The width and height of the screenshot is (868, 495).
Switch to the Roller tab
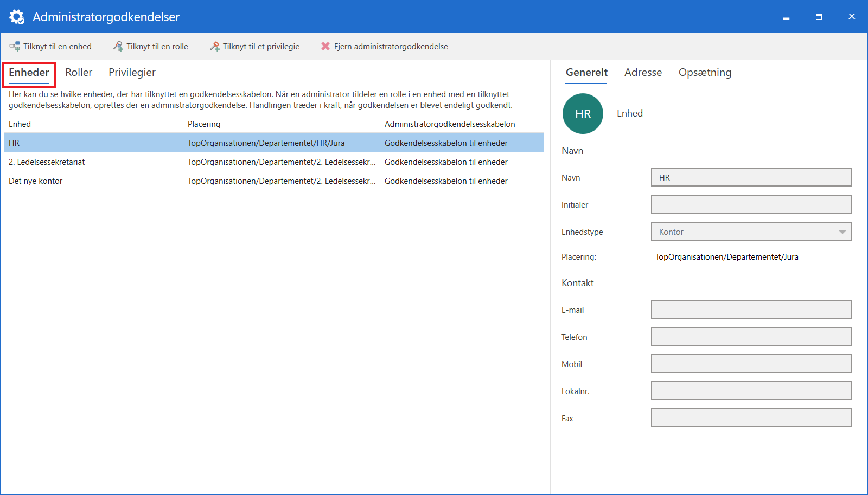click(x=79, y=73)
